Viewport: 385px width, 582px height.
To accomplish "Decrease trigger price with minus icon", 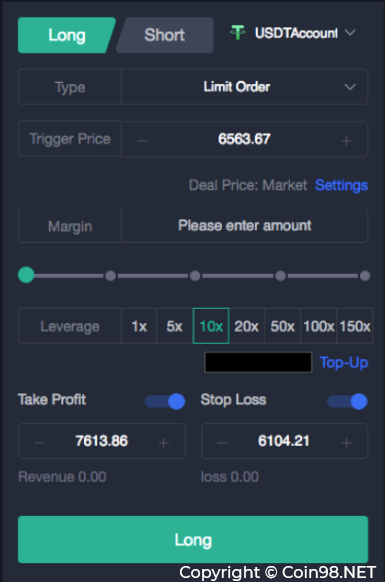I will 142,141.
